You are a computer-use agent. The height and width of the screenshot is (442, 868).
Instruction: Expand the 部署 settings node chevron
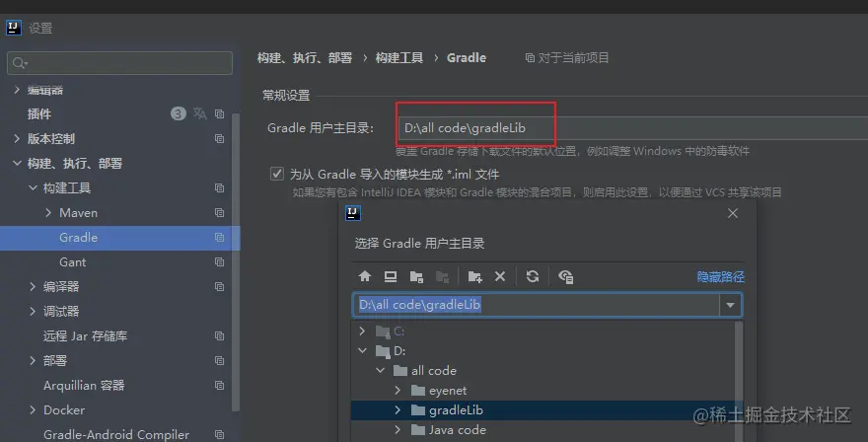pyautogui.click(x=33, y=360)
